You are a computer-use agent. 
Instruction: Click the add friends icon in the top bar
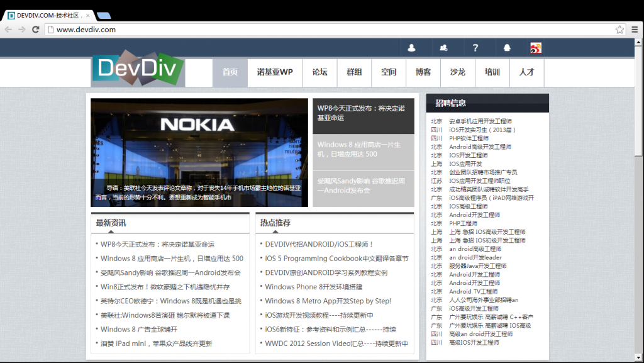click(443, 47)
